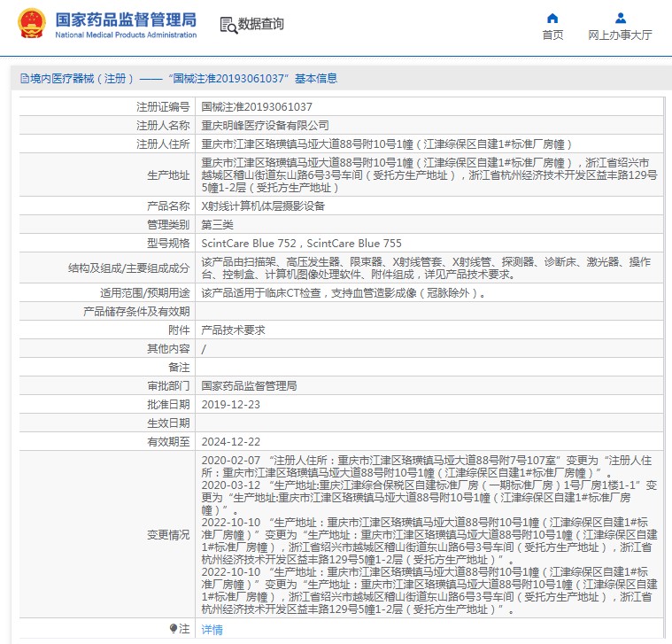Screen dimensions: 672x644
Task: Click the 2020-02-07 change record entry
Action: [427, 467]
